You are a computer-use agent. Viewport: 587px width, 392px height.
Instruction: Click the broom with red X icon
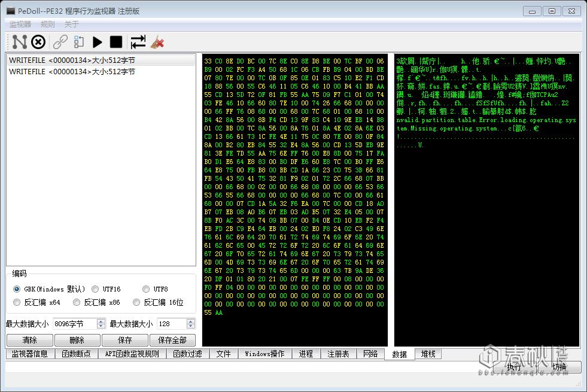tap(157, 42)
